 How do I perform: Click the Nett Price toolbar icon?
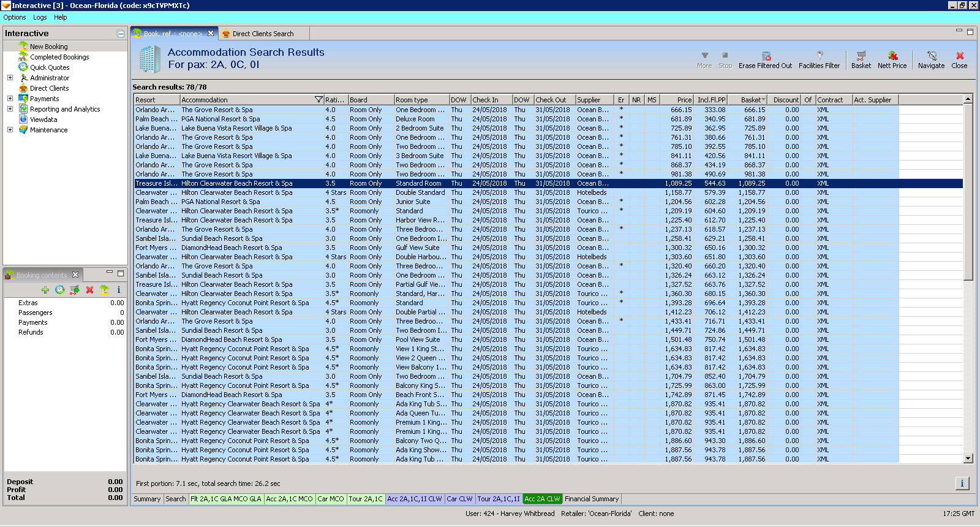coord(892,56)
